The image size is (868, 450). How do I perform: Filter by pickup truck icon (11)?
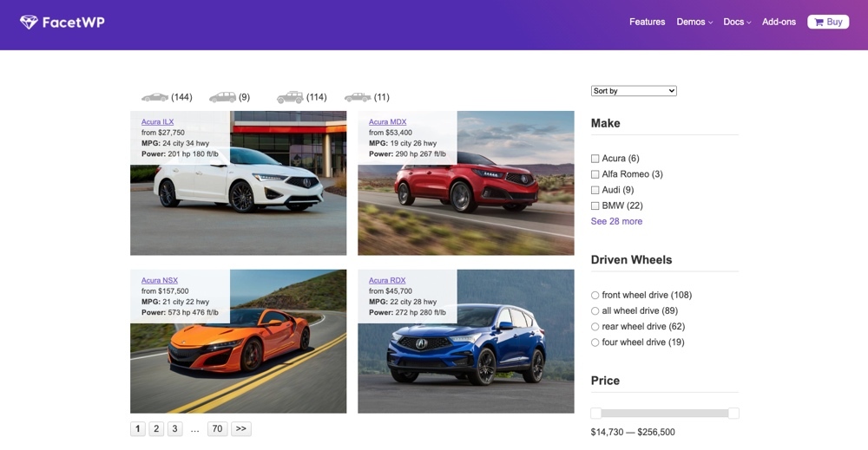click(358, 97)
